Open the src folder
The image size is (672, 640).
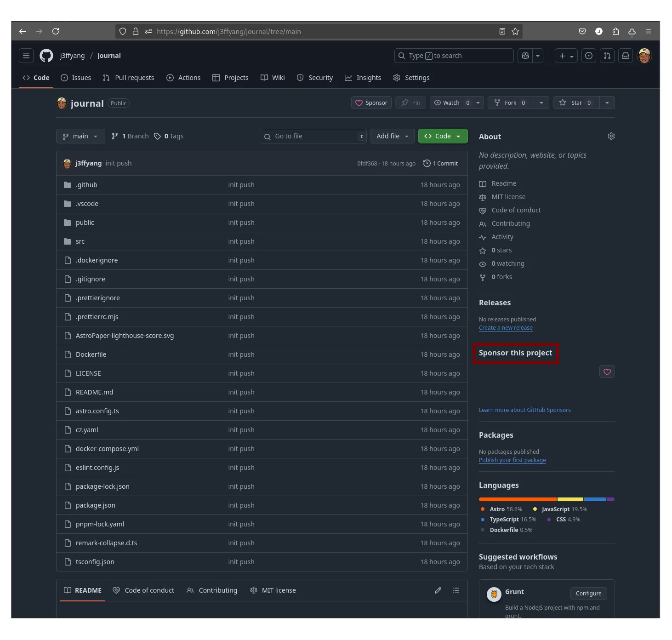coord(80,241)
